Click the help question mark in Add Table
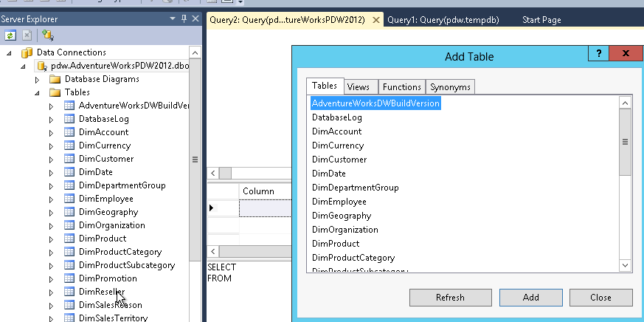 [x=599, y=53]
